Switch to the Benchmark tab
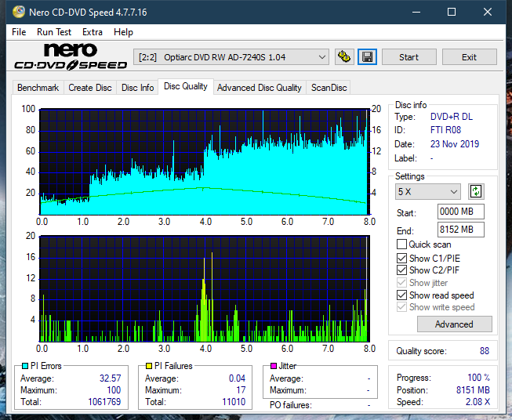Screen dimensions: 512x420 (38, 88)
